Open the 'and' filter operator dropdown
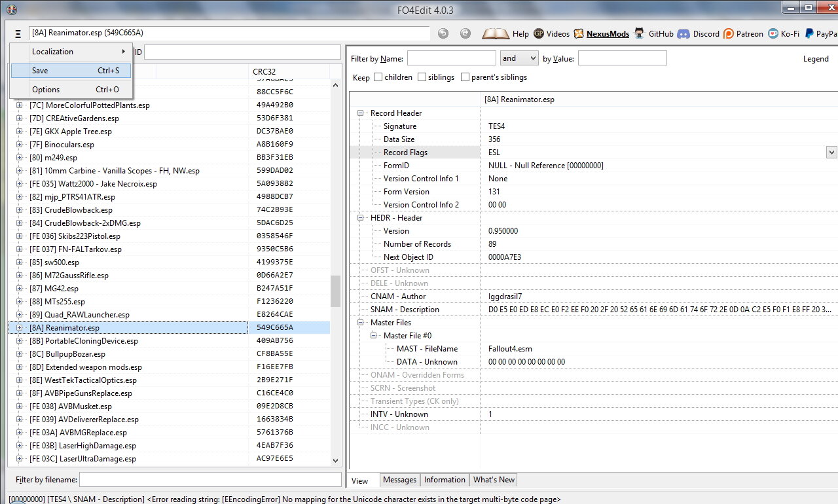Screen dimensions: 838x504 click(x=519, y=58)
